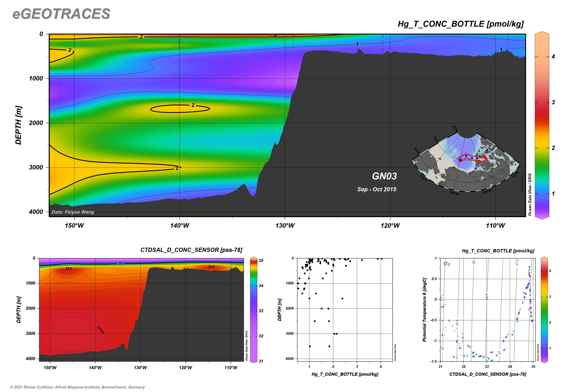Click the eGEOTRACES title logo

[x=61, y=14]
